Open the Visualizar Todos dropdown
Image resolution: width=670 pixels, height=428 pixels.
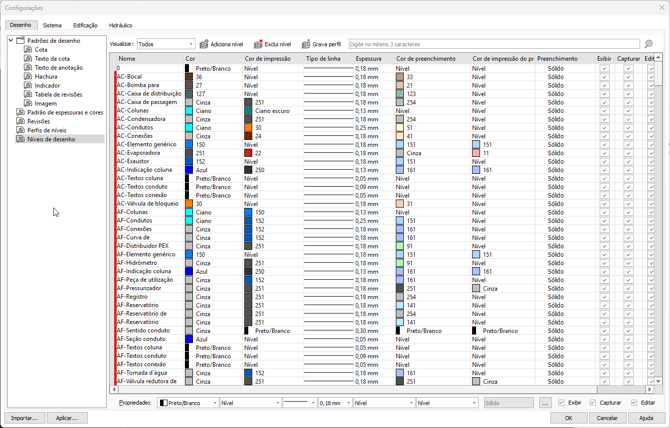166,44
